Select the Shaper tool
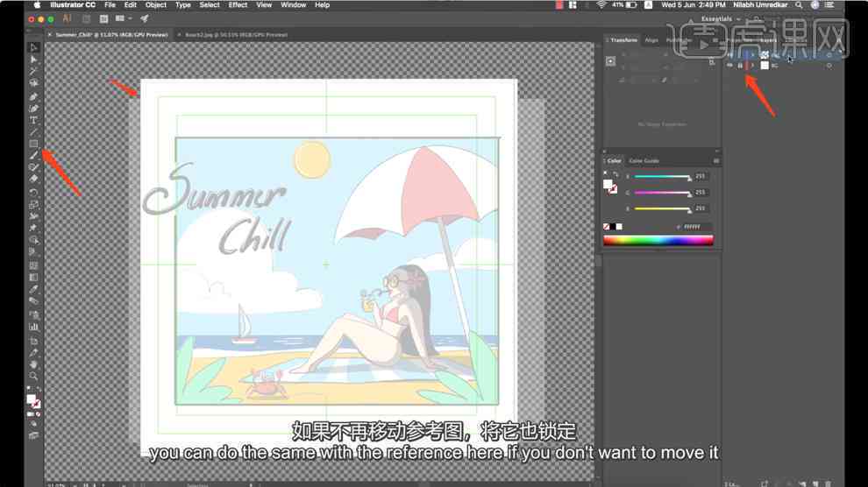 coord(34,167)
